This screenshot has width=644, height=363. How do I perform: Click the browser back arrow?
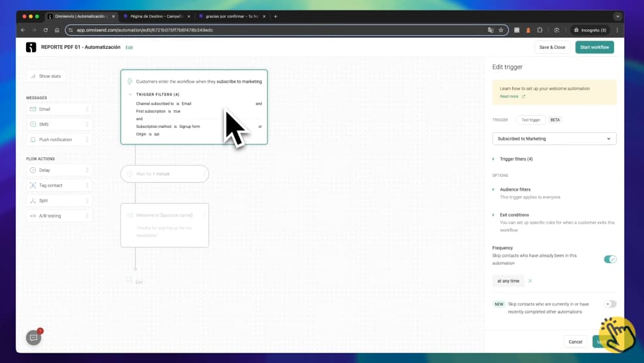pos(23,30)
